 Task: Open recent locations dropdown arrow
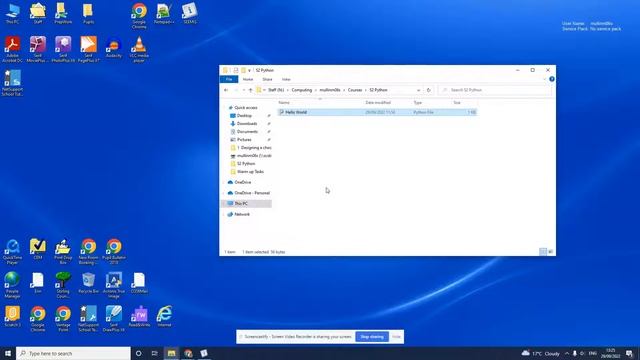[x=244, y=90]
